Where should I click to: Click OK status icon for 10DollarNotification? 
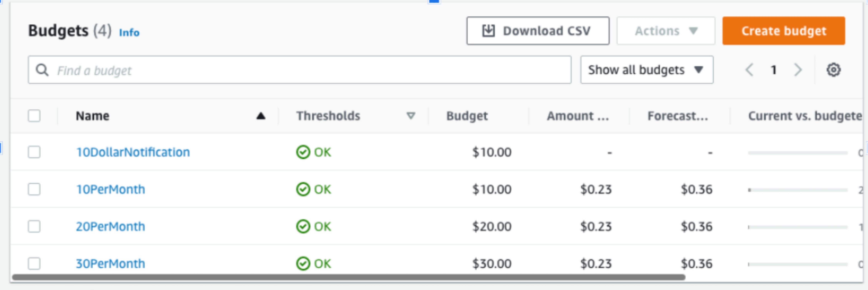tap(303, 152)
